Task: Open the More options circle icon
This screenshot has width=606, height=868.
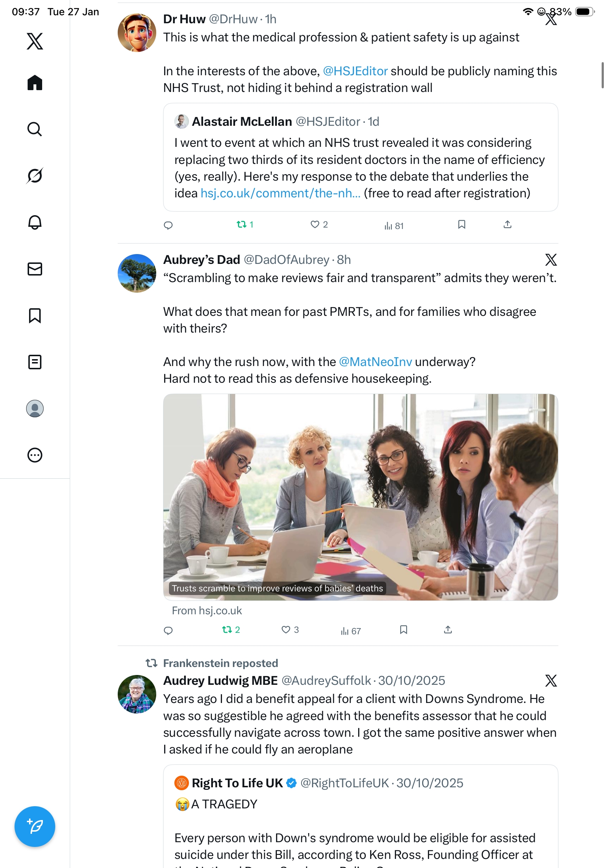Action: (x=35, y=455)
